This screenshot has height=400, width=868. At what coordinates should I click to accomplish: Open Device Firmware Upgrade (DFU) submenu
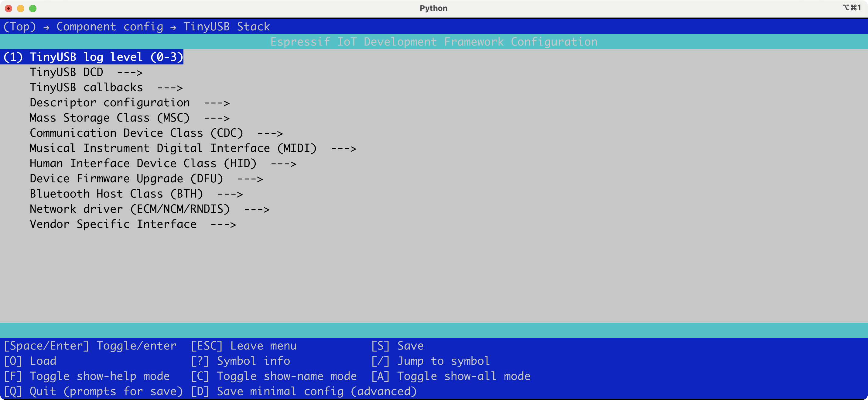146,178
